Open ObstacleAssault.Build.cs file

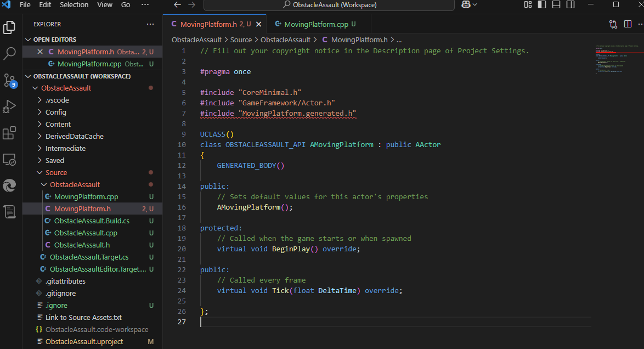pos(92,221)
